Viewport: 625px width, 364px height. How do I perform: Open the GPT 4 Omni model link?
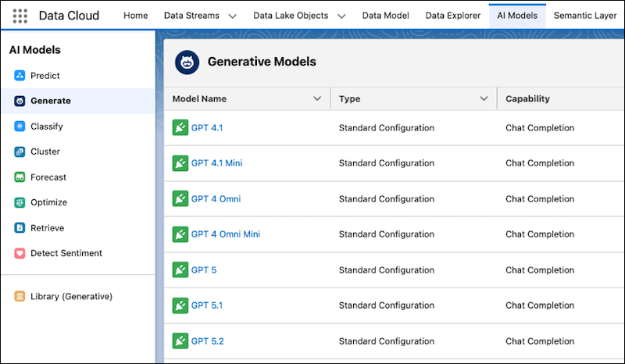pos(216,199)
